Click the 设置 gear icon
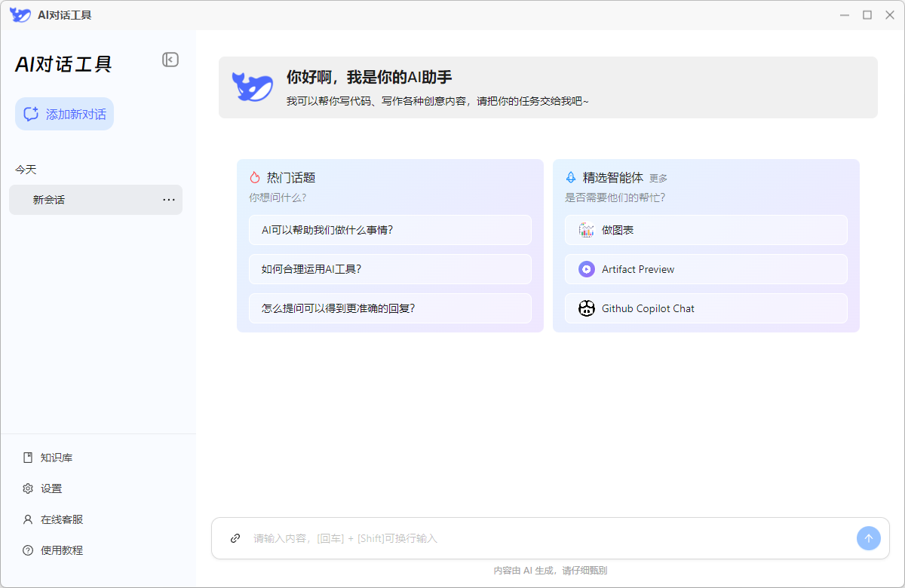 pyautogui.click(x=28, y=488)
